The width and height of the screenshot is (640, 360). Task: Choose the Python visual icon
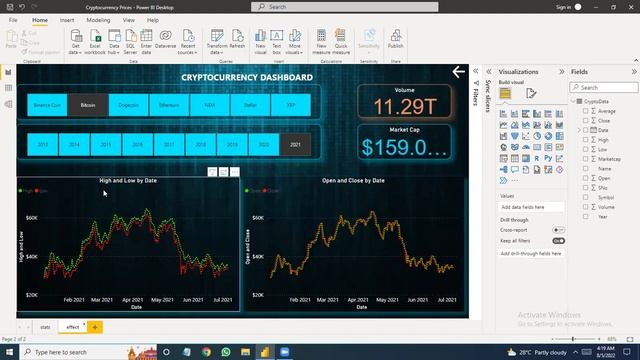[548, 158]
